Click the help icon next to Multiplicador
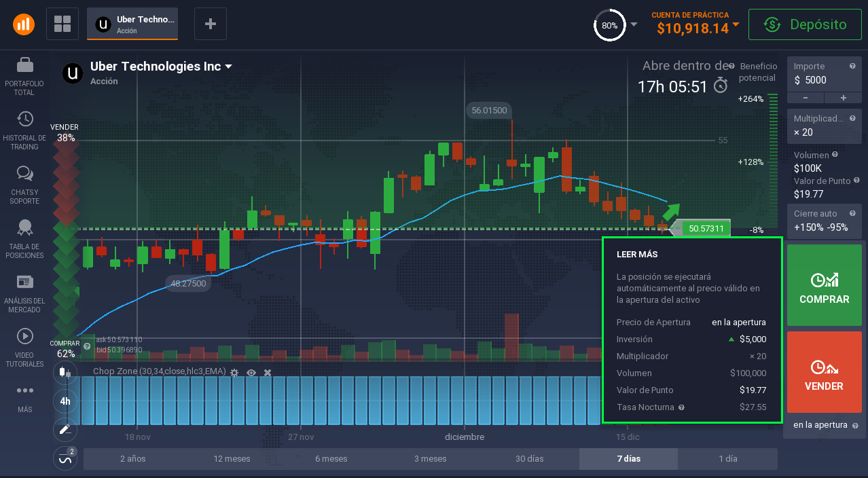The image size is (868, 478). coord(852,118)
